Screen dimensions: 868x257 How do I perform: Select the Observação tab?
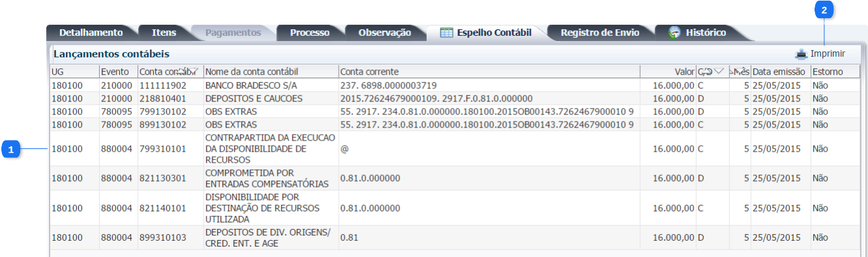384,33
